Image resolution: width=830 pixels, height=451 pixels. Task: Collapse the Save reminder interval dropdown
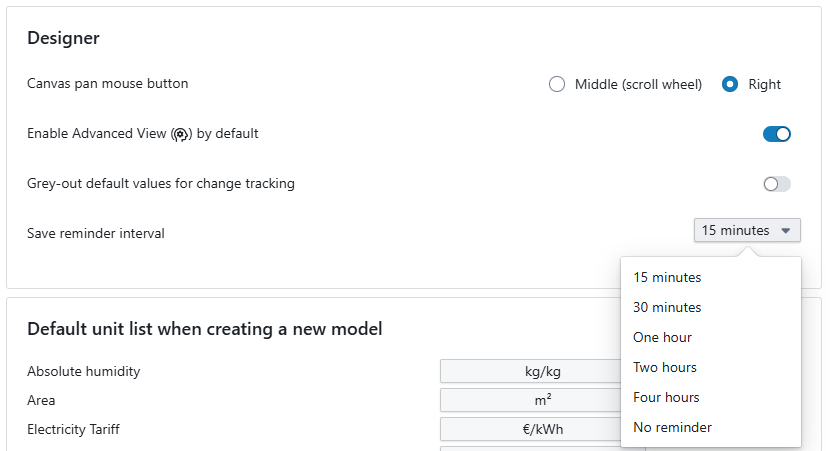[x=746, y=231]
